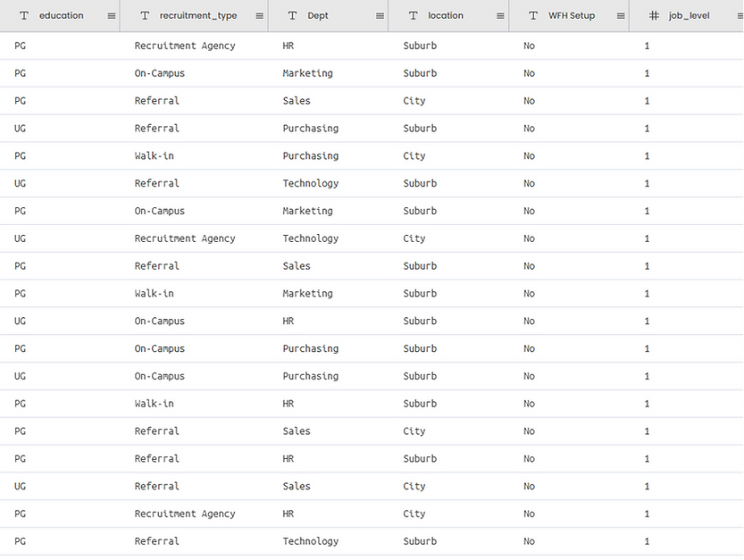Click the text type icon for recruitment_type column

145,16
